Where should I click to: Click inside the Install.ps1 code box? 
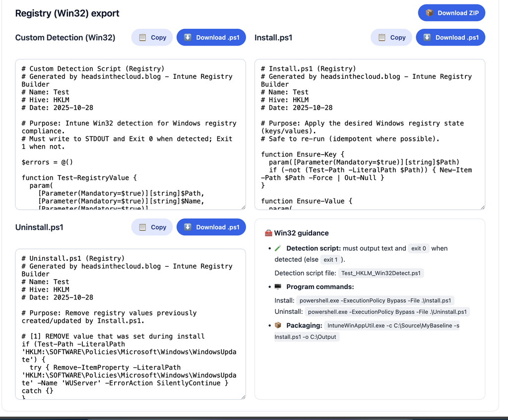(x=369, y=134)
